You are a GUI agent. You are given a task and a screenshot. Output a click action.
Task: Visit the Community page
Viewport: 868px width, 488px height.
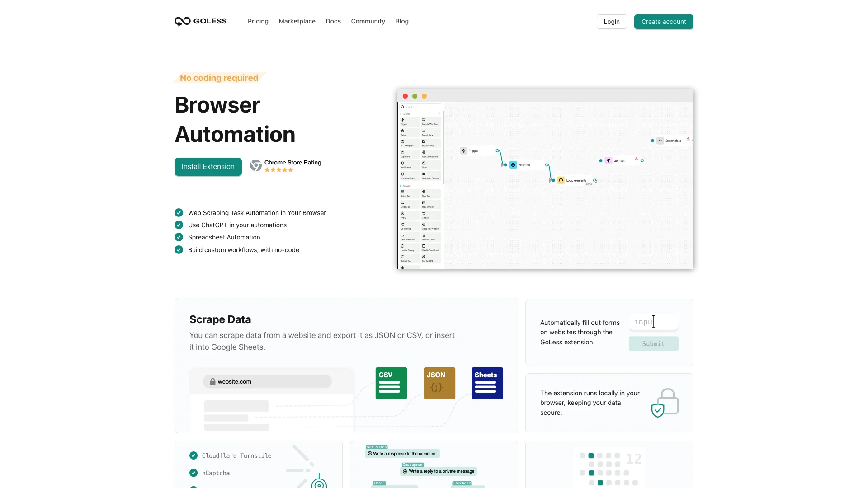pyautogui.click(x=368, y=21)
